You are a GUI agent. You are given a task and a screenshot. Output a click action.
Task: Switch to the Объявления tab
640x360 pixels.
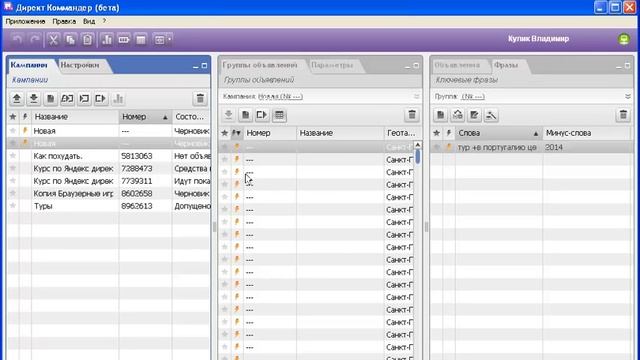pyautogui.click(x=457, y=65)
